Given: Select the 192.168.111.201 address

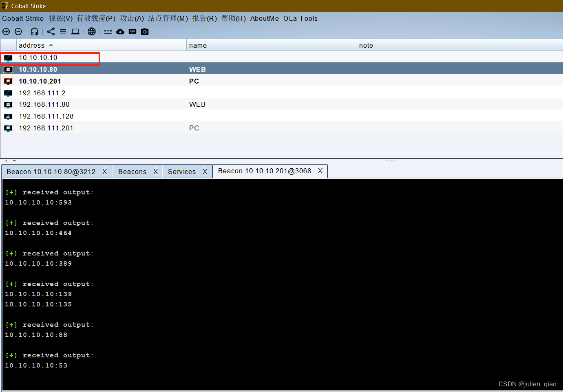Looking at the screenshot, I should click(46, 128).
